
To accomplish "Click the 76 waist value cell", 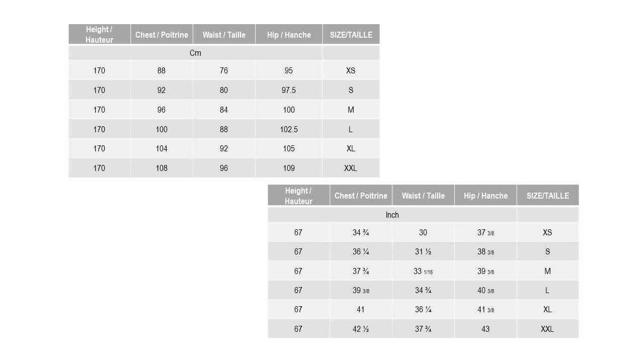I will click(224, 70).
